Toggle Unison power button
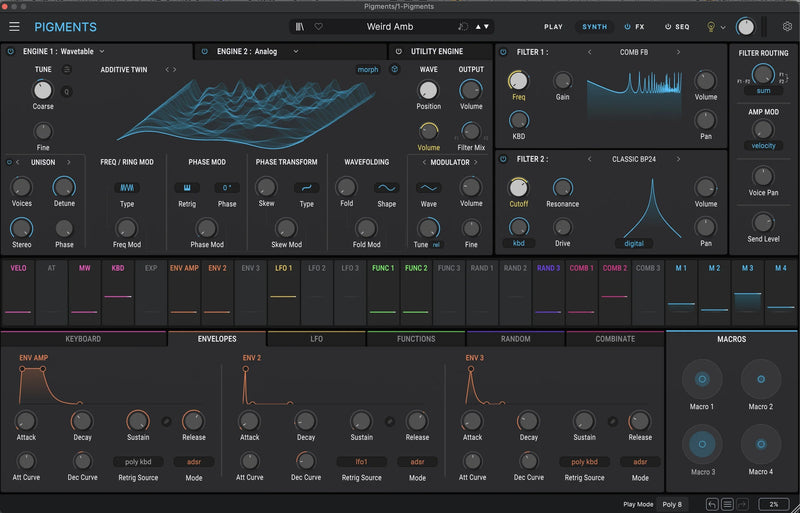 coord(9,162)
